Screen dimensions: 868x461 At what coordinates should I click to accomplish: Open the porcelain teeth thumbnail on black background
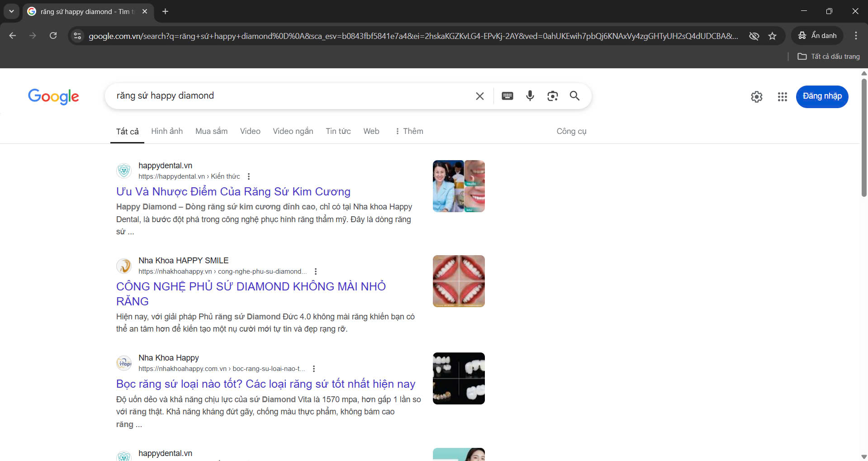(x=459, y=378)
